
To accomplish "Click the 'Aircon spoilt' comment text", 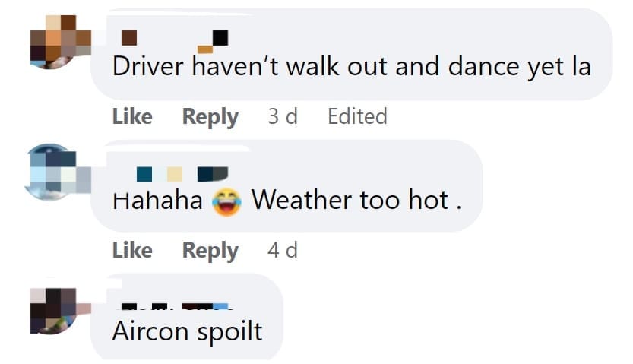I will [188, 332].
